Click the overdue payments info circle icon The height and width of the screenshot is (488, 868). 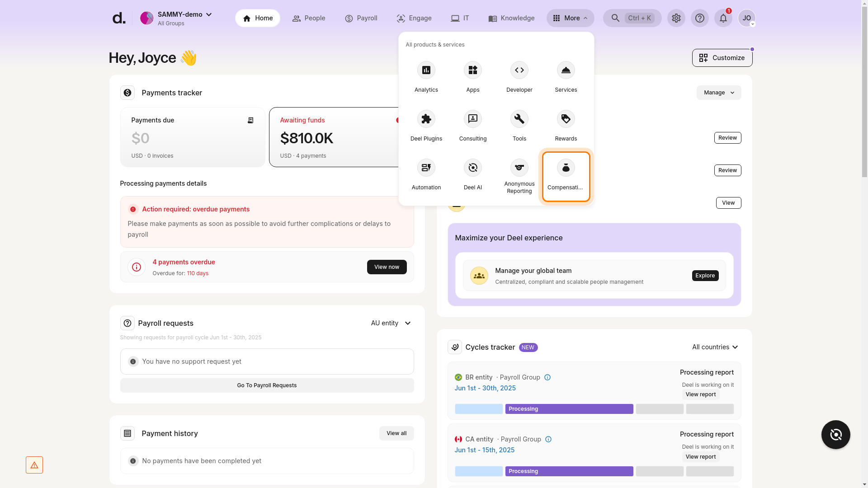[136, 267]
